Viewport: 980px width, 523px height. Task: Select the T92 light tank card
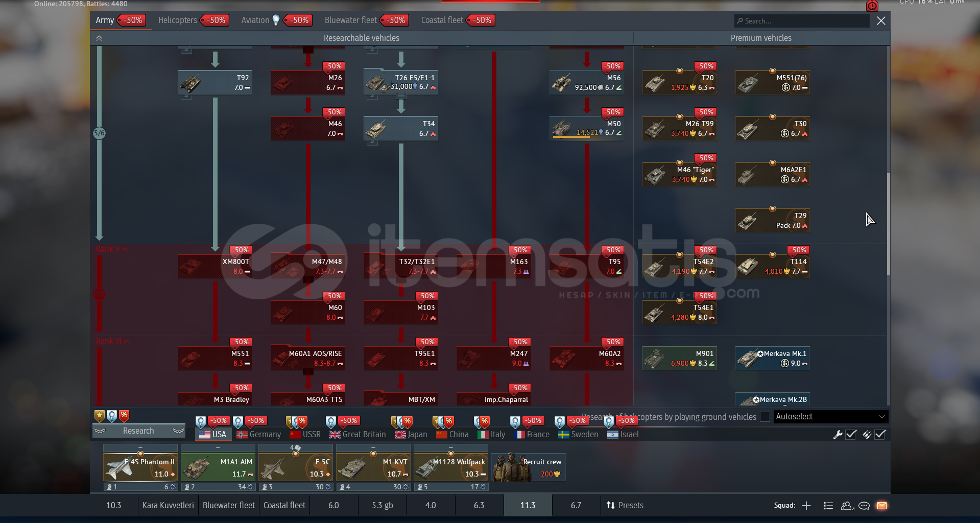(215, 82)
